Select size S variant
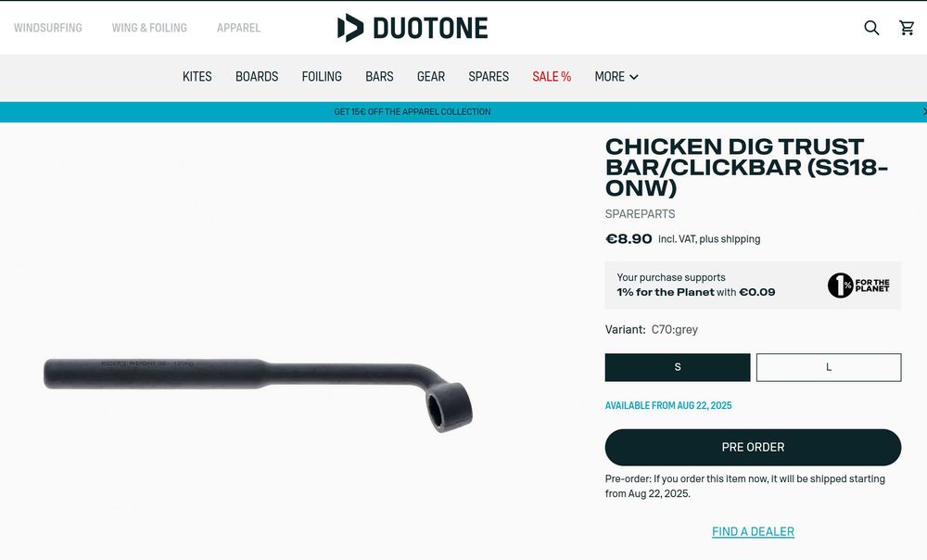Viewport: 927px width, 560px height. pos(678,367)
